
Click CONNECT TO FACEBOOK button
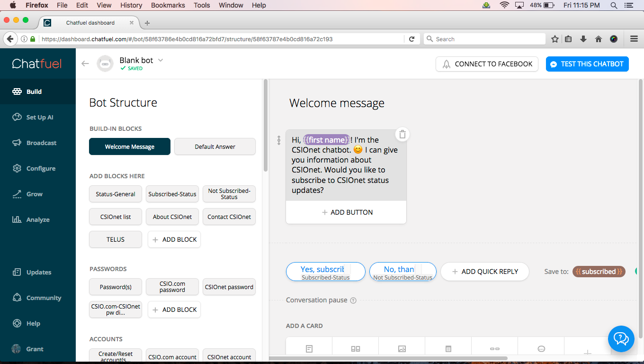coord(487,64)
